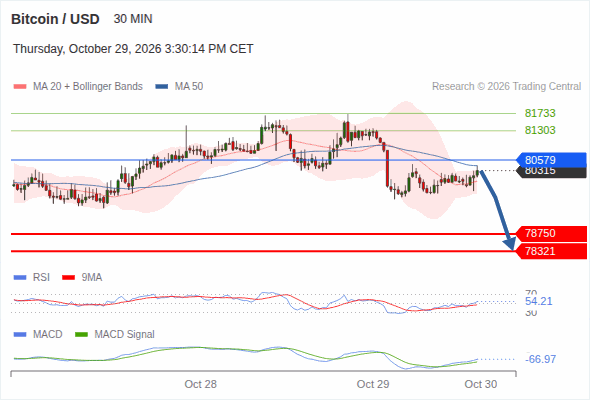Click the 81733 resistance level label
This screenshot has width=590, height=400.
tap(540, 113)
